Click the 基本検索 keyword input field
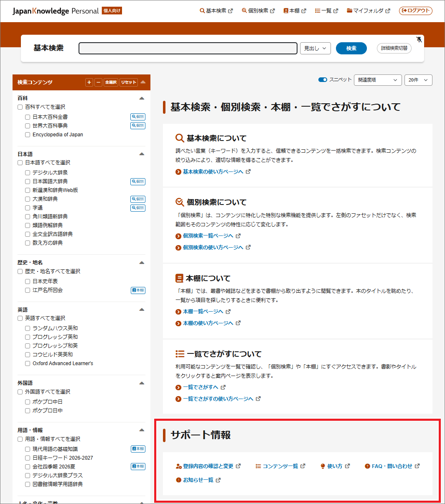 [x=188, y=48]
